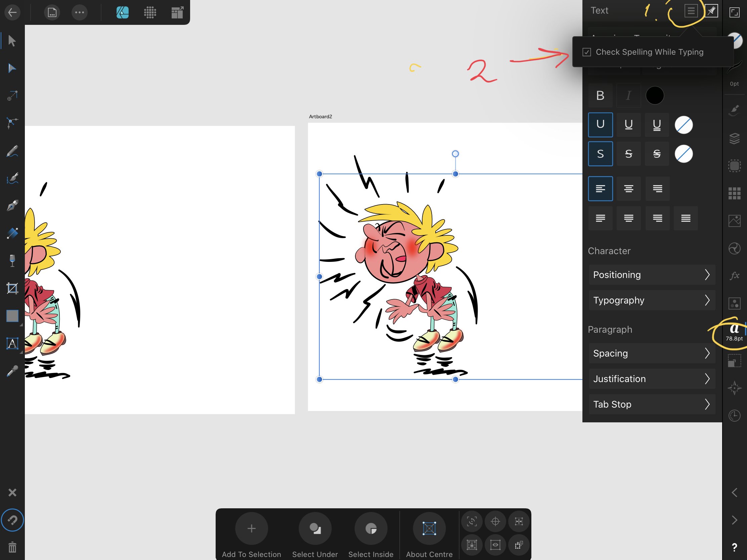The image size is (747, 560).
Task: Open the black text fill colour swatch
Action: (655, 96)
